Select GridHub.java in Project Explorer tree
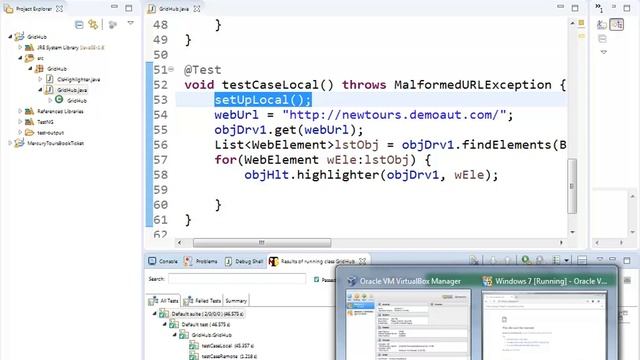 [x=72, y=90]
